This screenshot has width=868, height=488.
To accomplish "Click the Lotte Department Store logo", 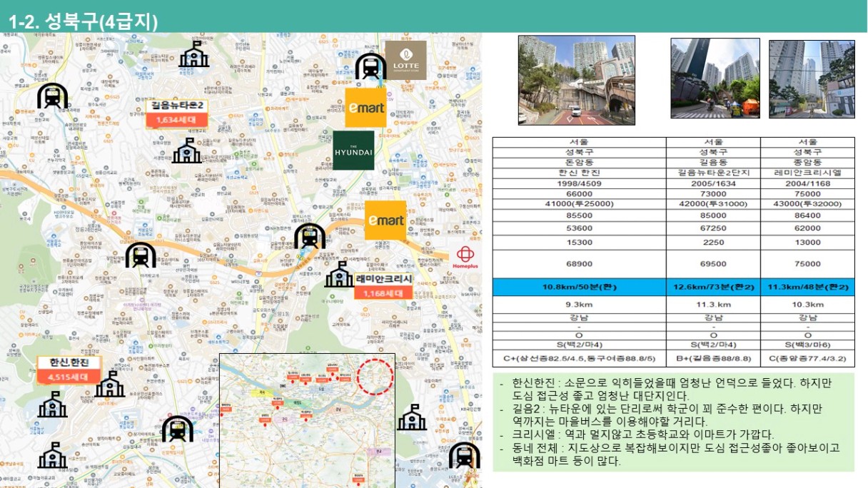I will point(405,60).
